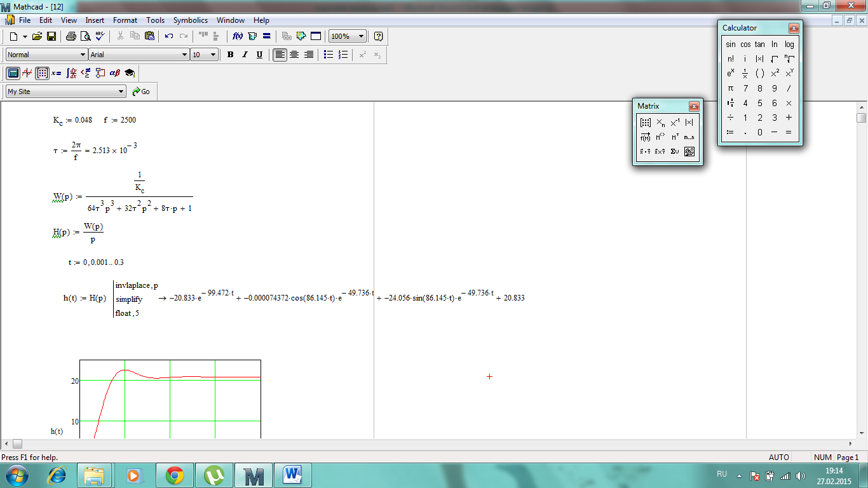Click the Go button
This screenshot has width=868, height=488.
coord(141,91)
